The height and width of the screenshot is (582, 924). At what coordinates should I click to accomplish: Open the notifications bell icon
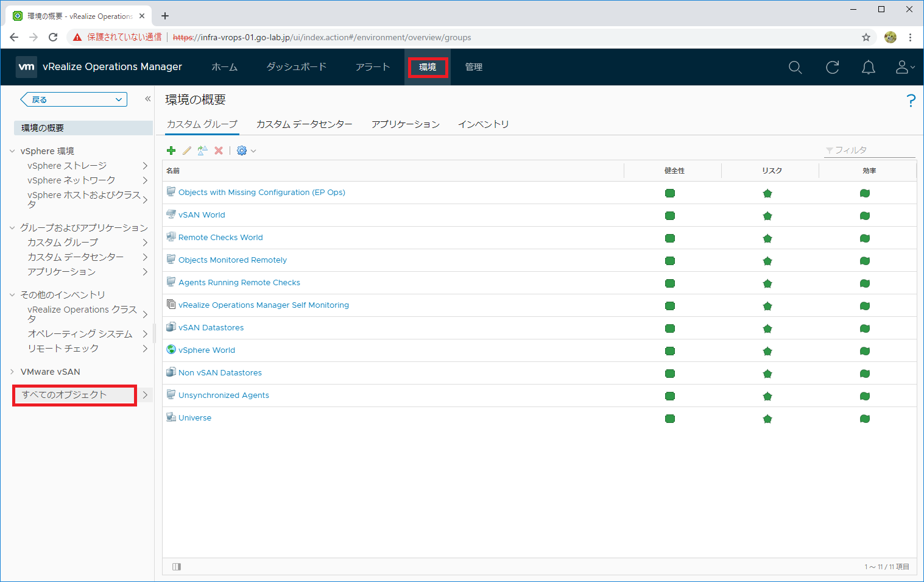click(869, 67)
